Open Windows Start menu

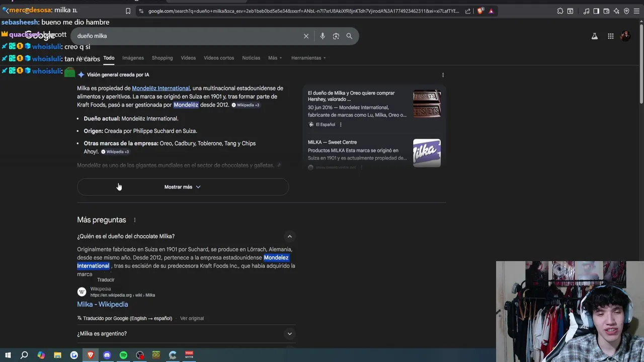8,355
